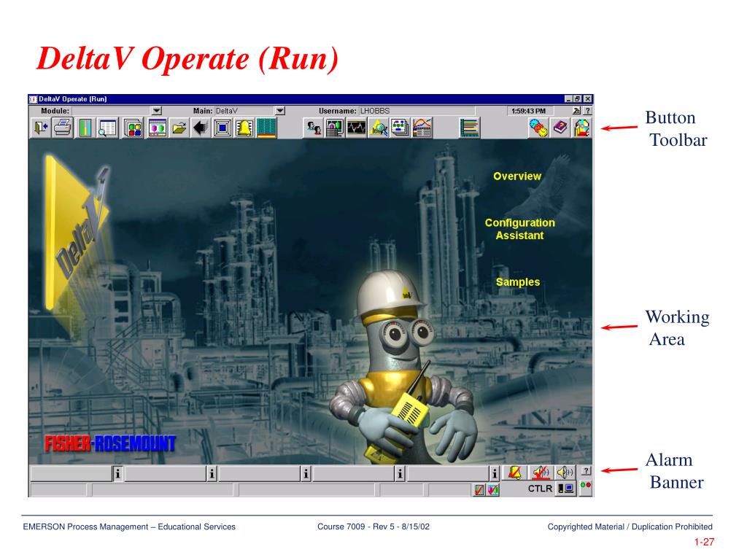
Task: Click the alarm banner help question mark
Action: tap(587, 470)
